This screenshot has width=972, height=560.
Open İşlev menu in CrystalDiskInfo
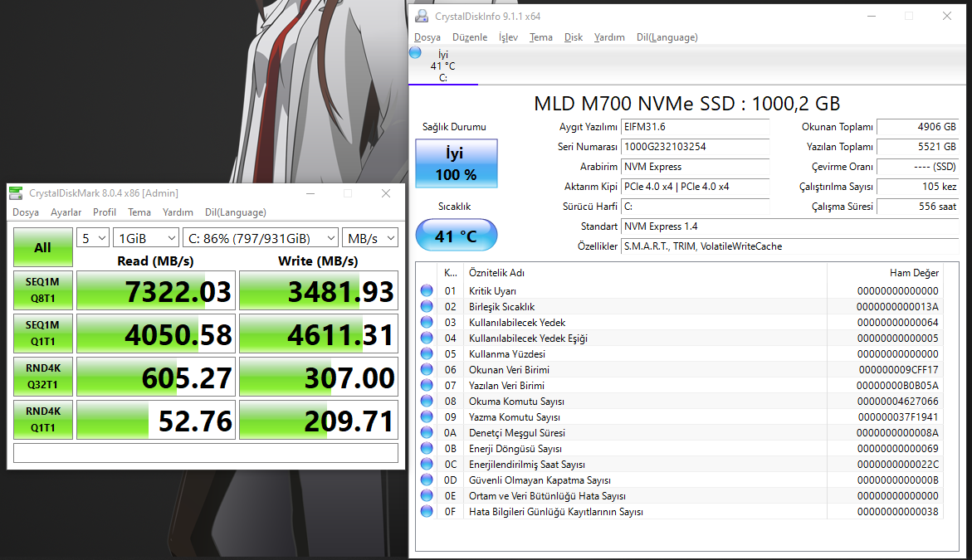[x=508, y=37]
